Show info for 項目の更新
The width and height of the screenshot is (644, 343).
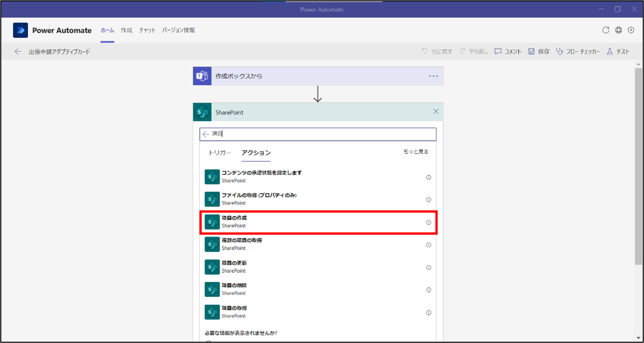428,268
